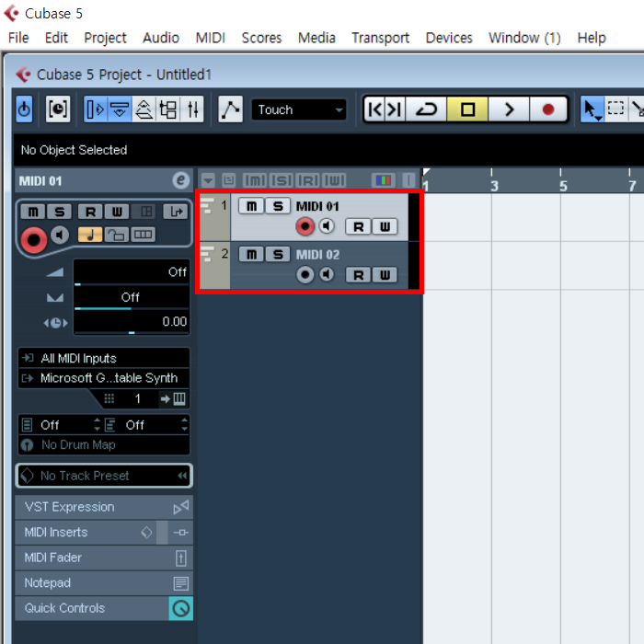This screenshot has width=644, height=644.
Task: Start playback with the Play button
Action: [x=509, y=109]
